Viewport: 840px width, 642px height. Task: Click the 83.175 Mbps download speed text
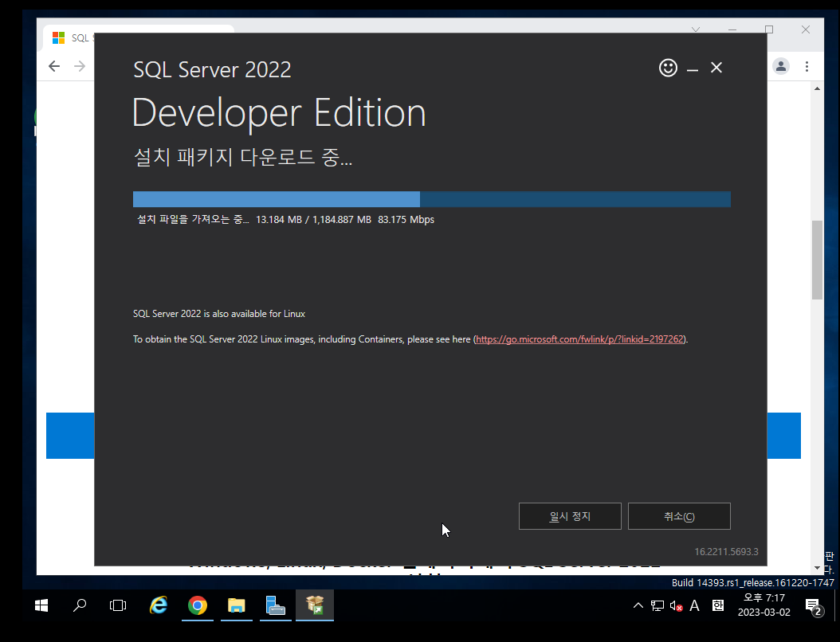point(406,220)
